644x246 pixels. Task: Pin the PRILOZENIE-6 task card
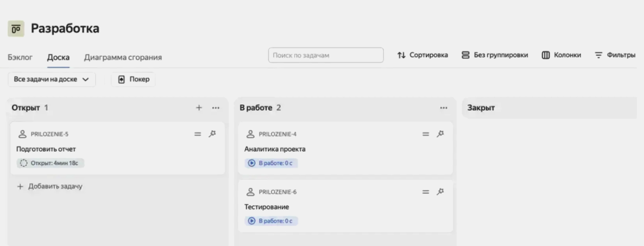(x=440, y=192)
